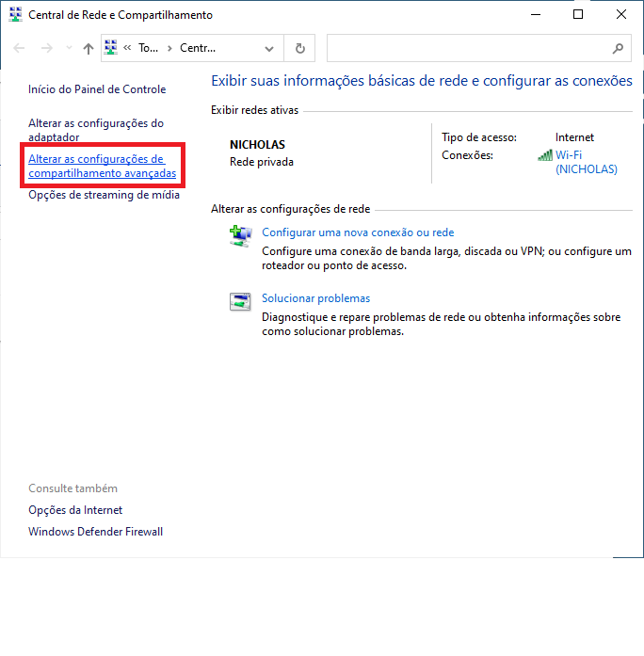
Task: Open Wi-Fi (NICHOLAS) connection link
Action: pos(586,162)
